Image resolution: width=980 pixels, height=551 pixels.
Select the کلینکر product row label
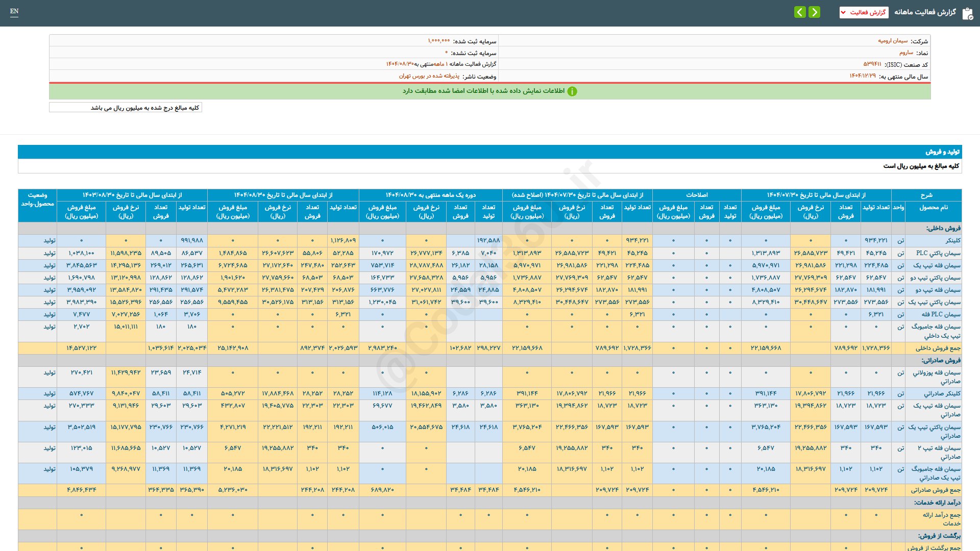[952, 240]
